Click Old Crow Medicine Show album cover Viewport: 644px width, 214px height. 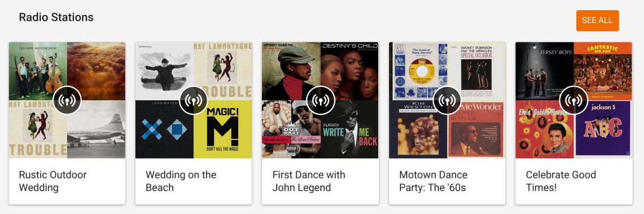38,71
